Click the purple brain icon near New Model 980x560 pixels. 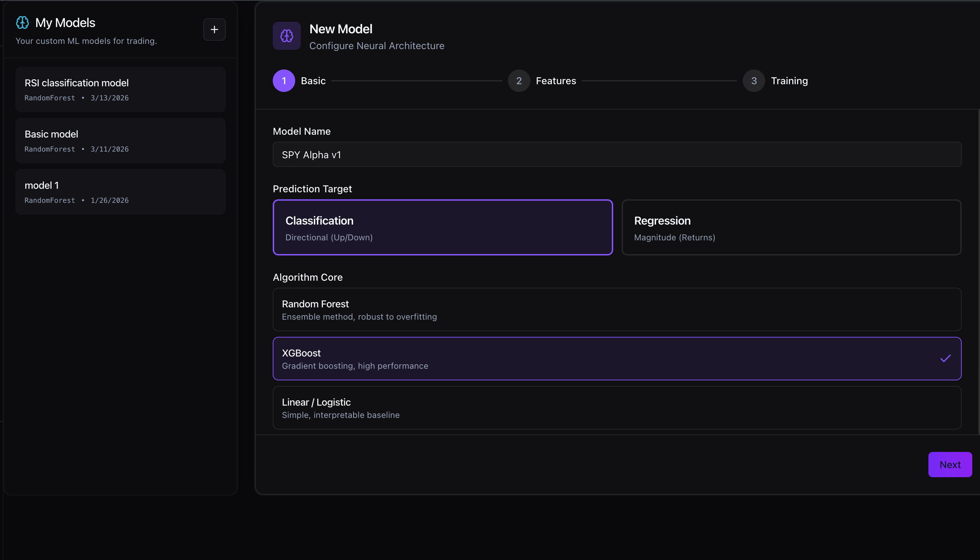[x=287, y=36]
